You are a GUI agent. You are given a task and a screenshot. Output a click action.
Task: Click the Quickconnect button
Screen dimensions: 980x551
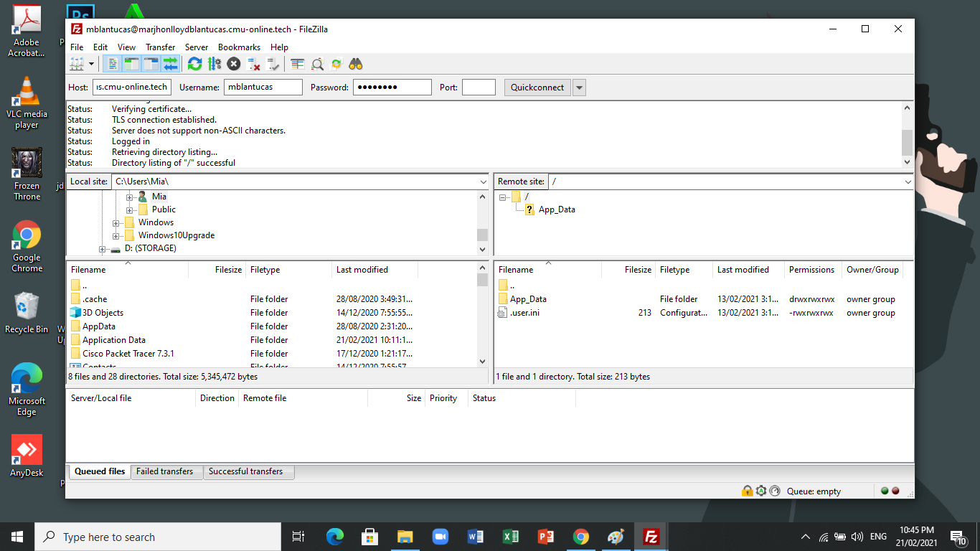click(537, 88)
